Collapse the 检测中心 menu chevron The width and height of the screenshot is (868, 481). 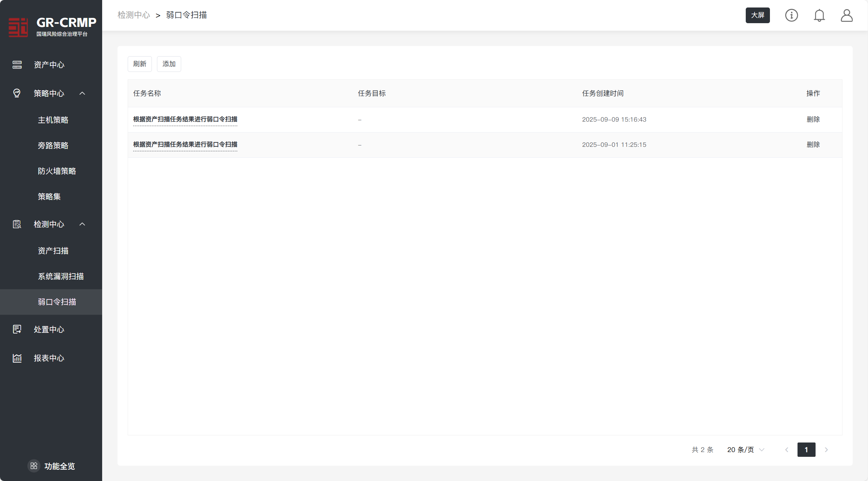pos(82,224)
